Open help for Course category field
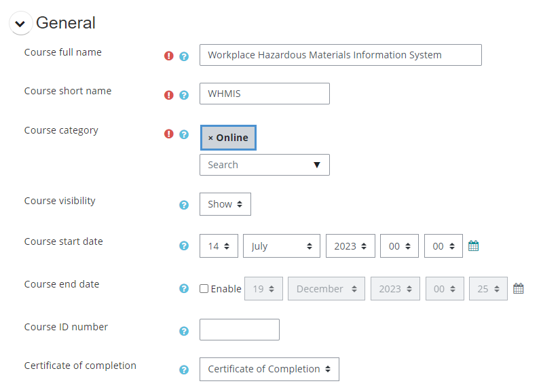Image resolution: width=560 pixels, height=392 pixels. point(184,134)
